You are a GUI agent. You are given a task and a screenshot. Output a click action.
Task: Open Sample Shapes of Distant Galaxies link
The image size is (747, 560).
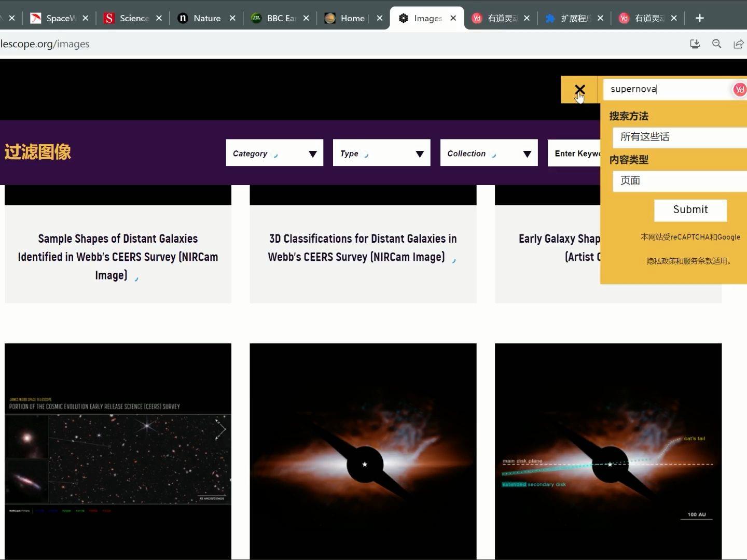(x=118, y=257)
